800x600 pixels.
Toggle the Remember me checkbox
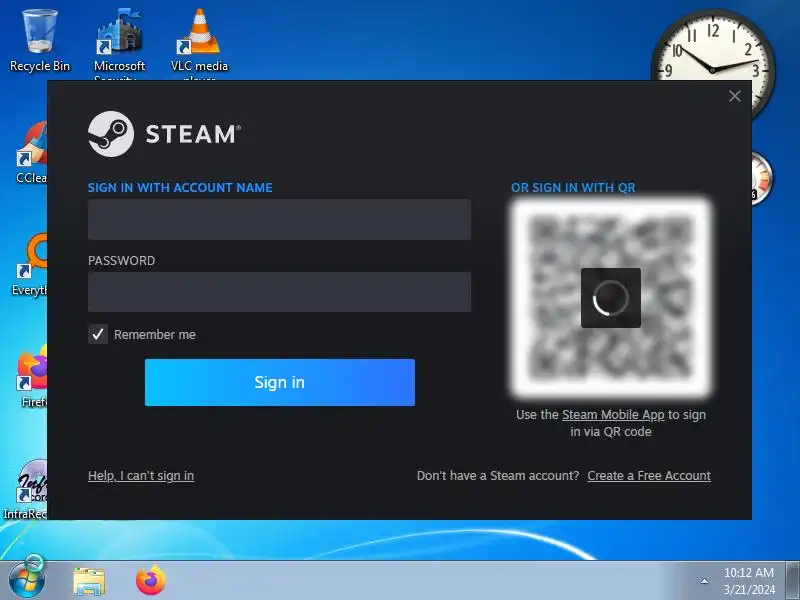[x=97, y=334]
